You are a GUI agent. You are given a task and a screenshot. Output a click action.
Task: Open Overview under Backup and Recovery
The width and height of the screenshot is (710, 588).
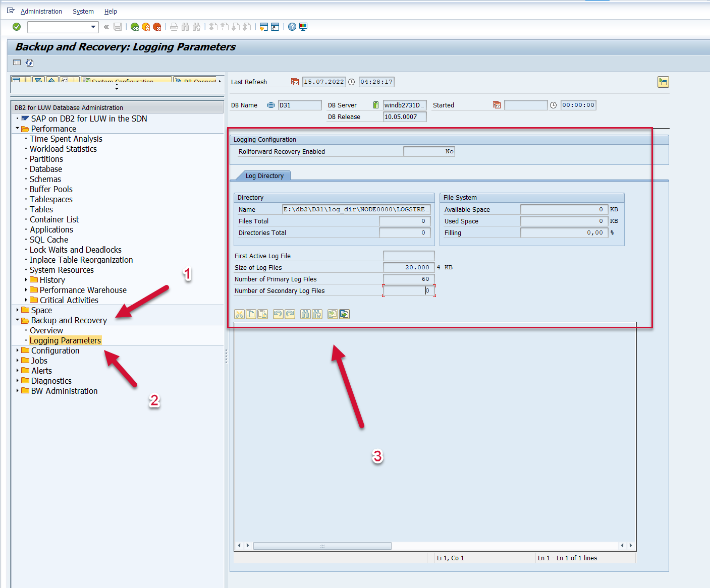[46, 330]
